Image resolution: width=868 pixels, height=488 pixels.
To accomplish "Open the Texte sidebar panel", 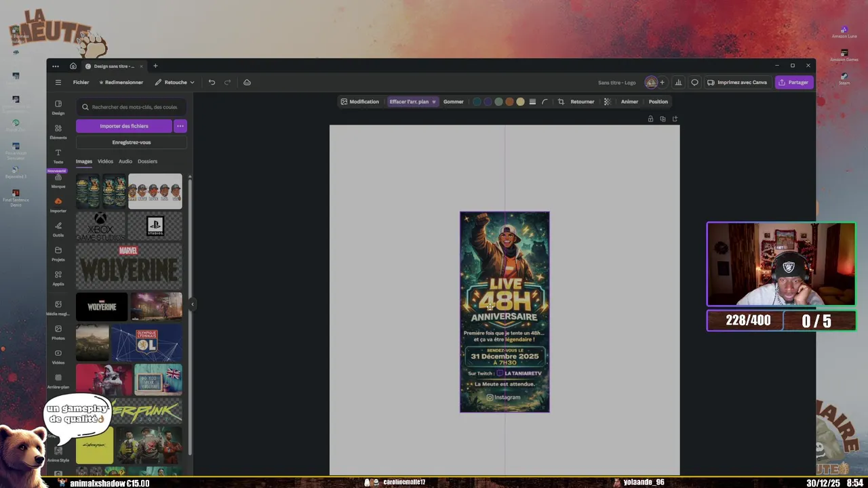I will [x=58, y=156].
